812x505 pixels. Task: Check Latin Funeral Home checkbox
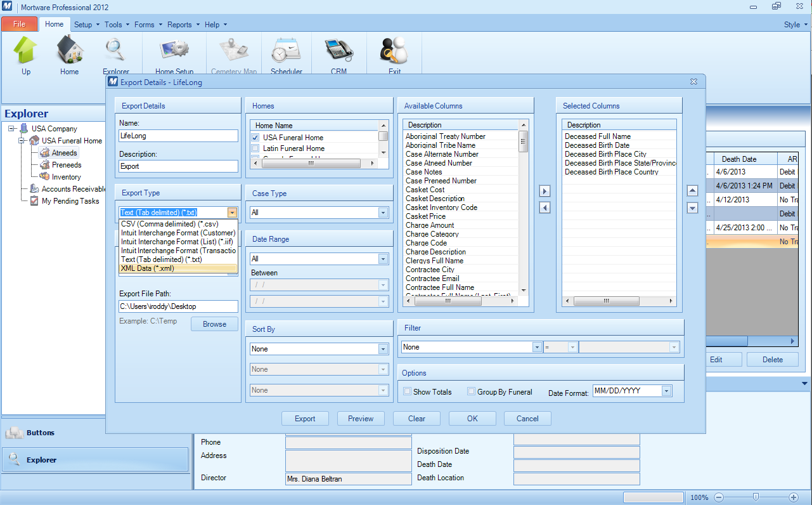tap(255, 148)
